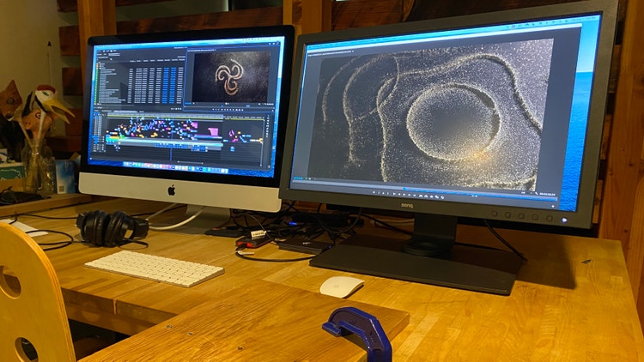The image size is (644, 362).
Task: Click the scrub bar under the iMac program preview
Action: point(228,106)
